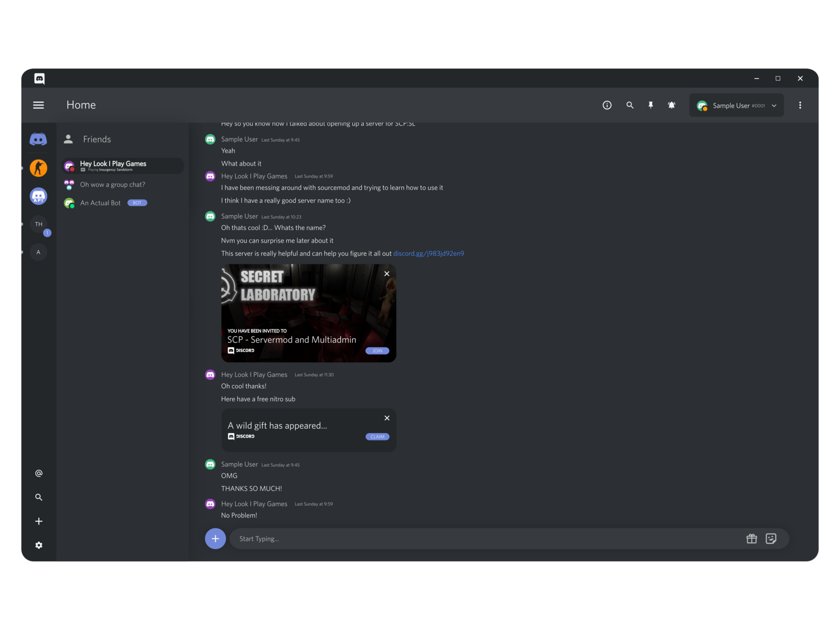
Task: Click the BOT badge next to An Actual Bot
Action: [x=137, y=203]
